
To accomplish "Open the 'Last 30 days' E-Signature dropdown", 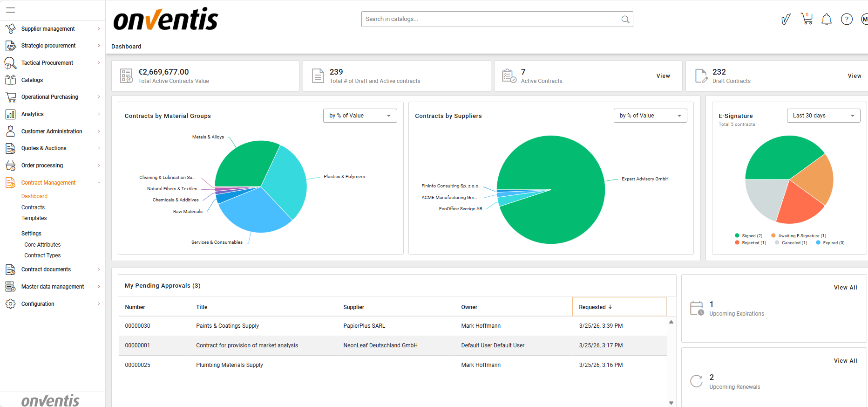I will (x=823, y=116).
